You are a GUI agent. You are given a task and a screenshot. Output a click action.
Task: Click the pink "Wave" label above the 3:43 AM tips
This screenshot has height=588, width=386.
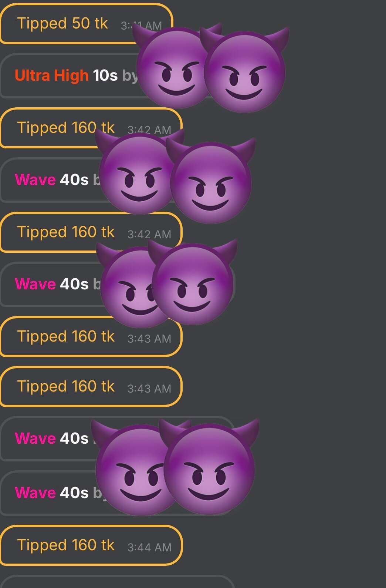click(35, 284)
